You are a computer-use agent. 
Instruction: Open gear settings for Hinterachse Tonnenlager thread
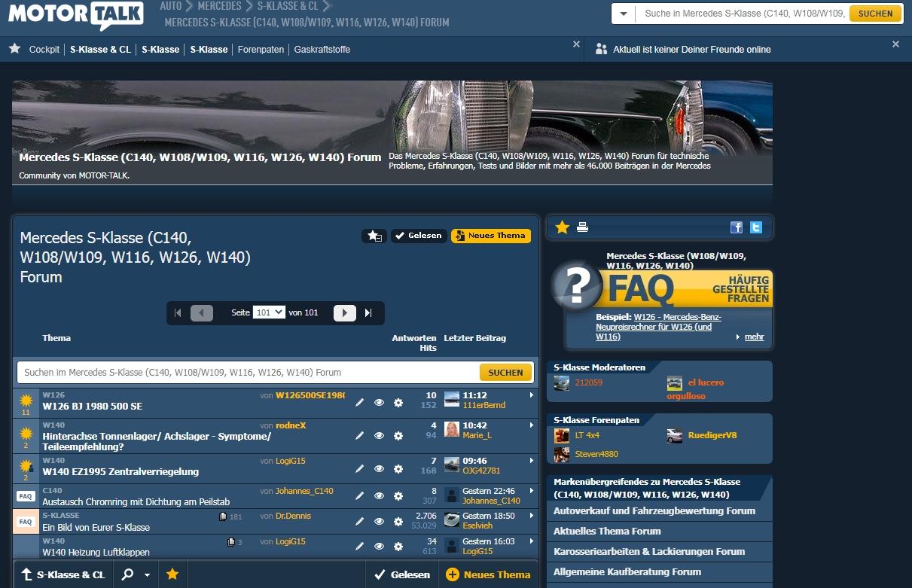tap(398, 435)
